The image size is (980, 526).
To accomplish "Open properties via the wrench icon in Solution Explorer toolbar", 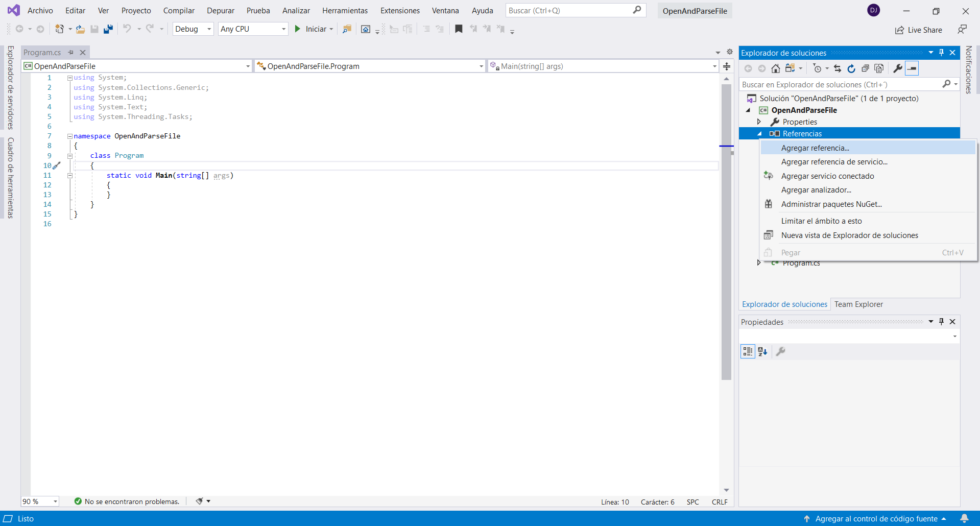I will (x=897, y=68).
